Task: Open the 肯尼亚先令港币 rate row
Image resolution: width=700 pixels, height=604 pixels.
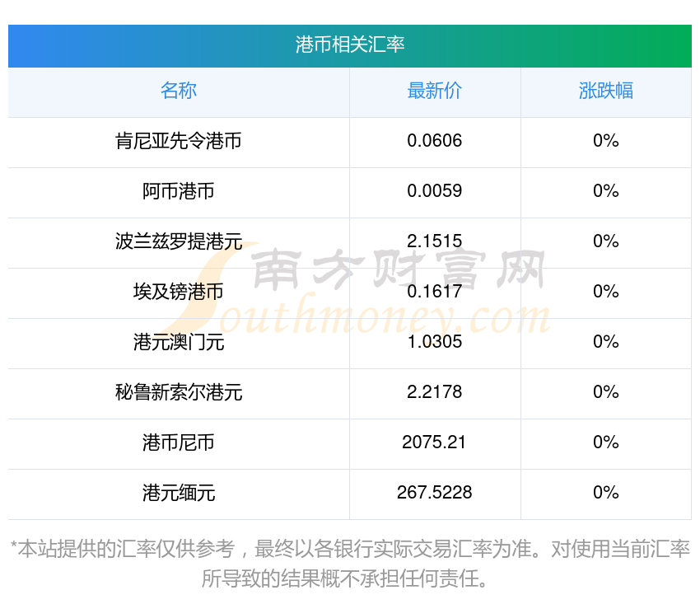Action: (349, 141)
